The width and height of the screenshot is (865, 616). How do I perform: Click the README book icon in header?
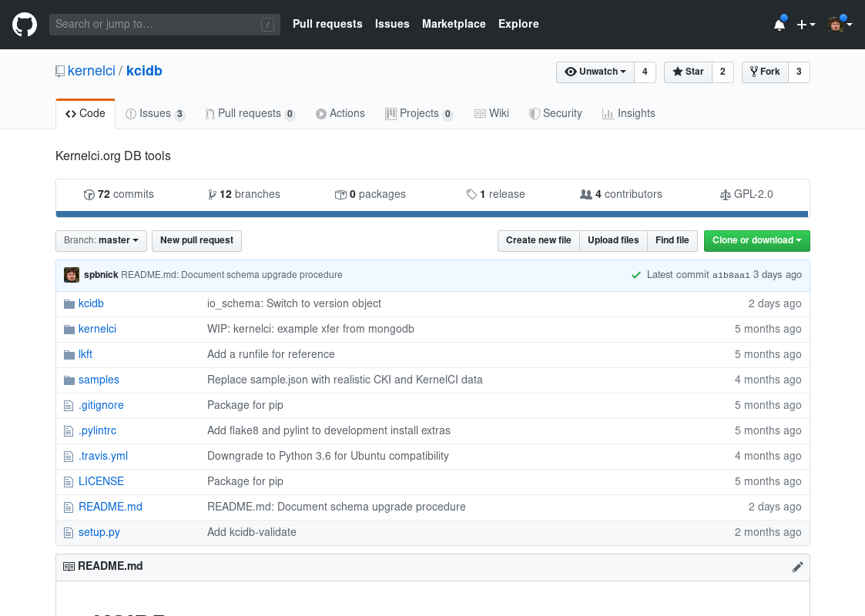click(x=69, y=567)
